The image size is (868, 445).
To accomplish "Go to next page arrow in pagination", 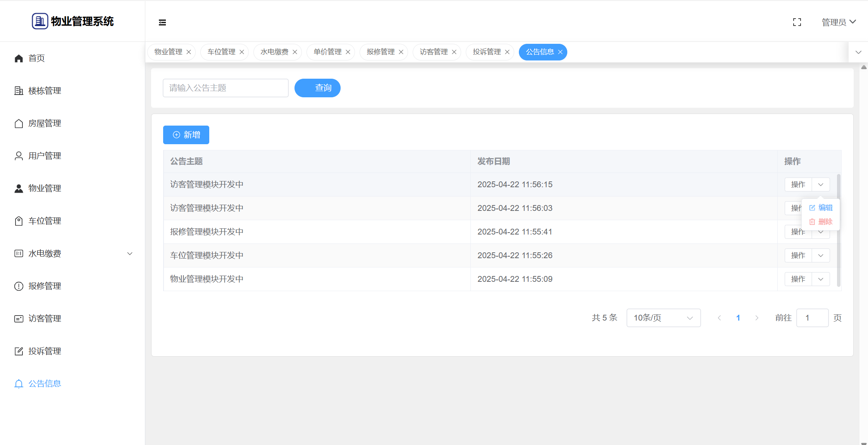I will [757, 318].
